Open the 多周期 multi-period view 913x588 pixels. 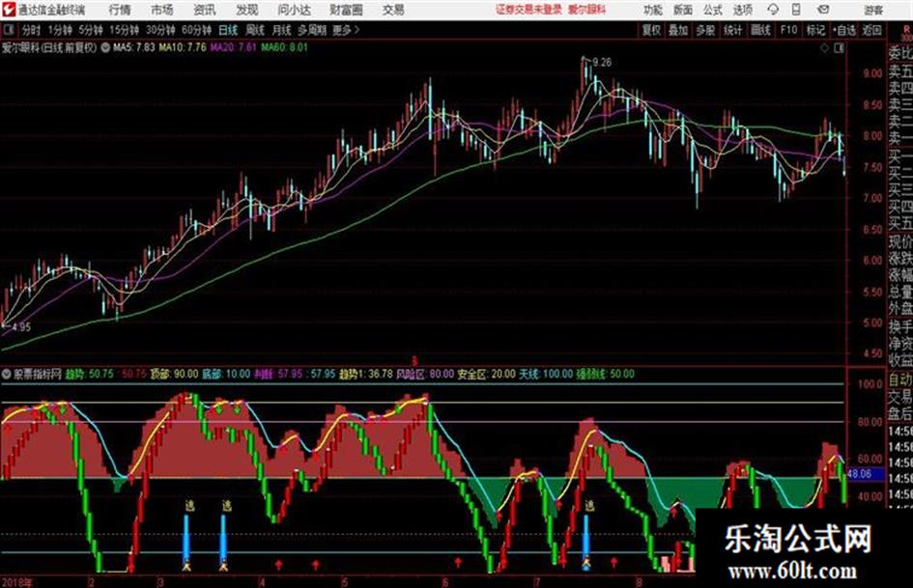(x=312, y=30)
